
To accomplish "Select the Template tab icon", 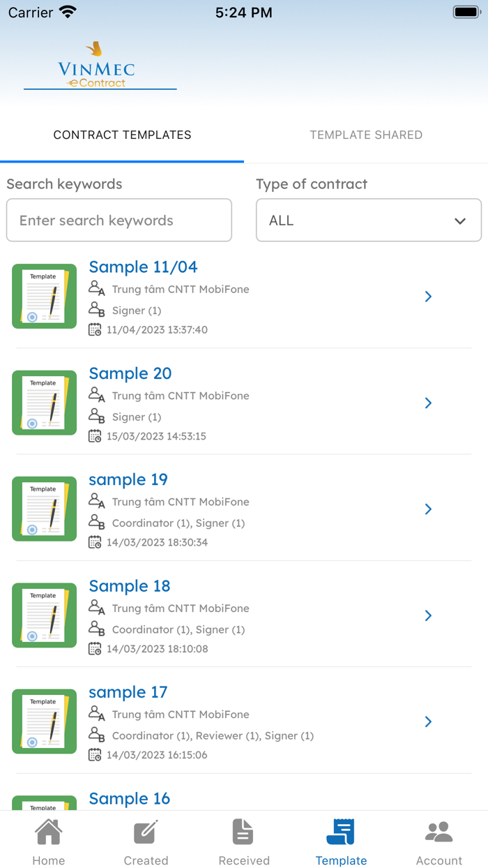I will (x=341, y=832).
